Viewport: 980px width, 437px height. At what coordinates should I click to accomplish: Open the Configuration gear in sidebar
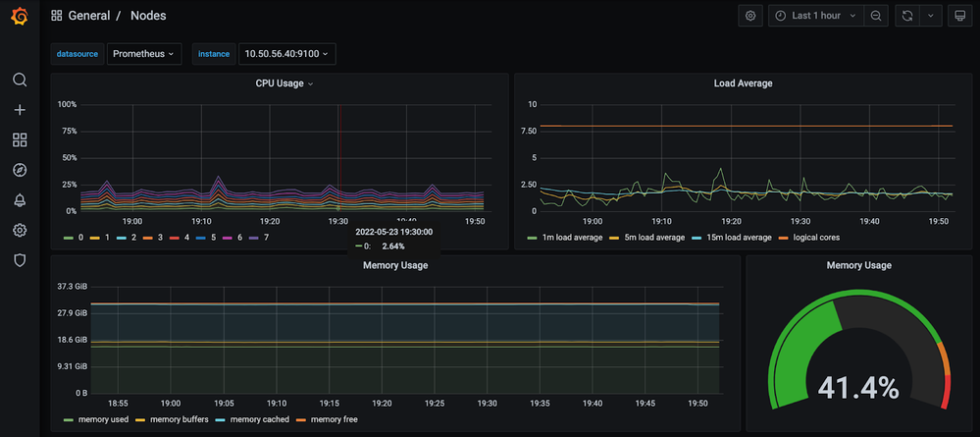20,231
